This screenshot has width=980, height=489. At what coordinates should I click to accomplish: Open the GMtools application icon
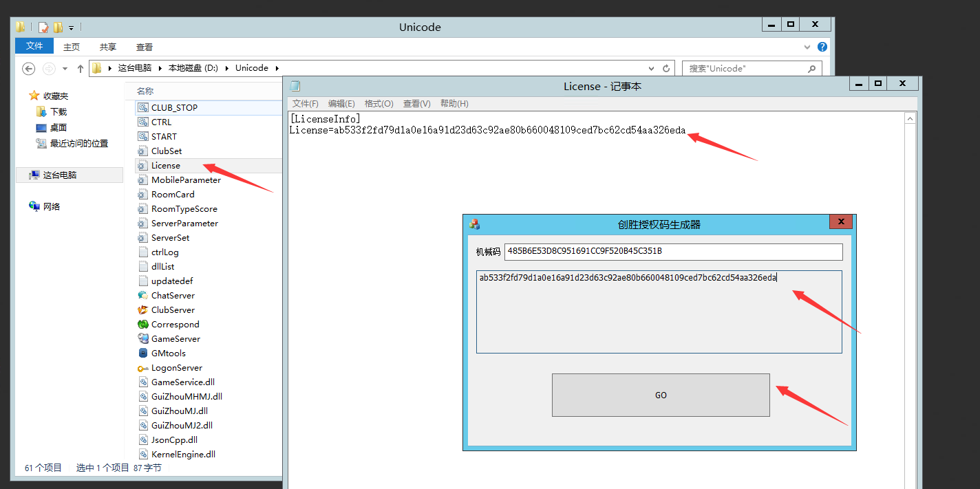pyautogui.click(x=143, y=353)
